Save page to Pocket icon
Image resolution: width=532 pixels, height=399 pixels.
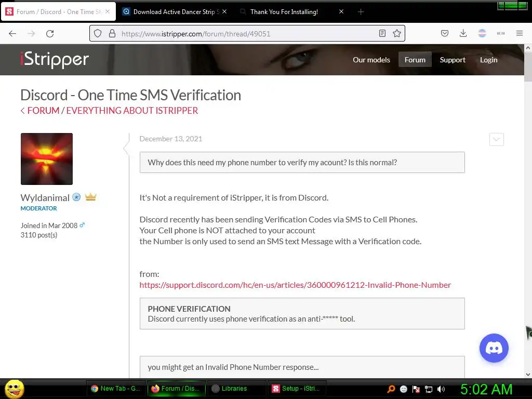[445, 33]
